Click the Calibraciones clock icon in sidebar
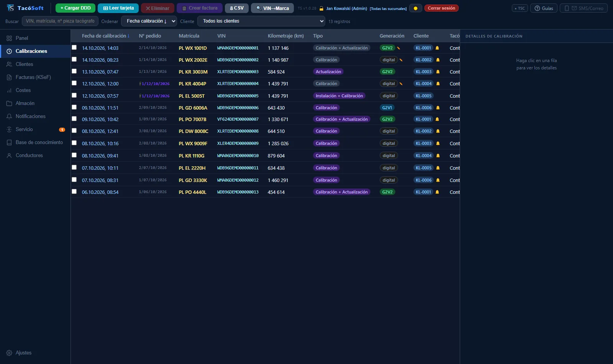The width and height of the screenshot is (613, 364). tap(9, 51)
